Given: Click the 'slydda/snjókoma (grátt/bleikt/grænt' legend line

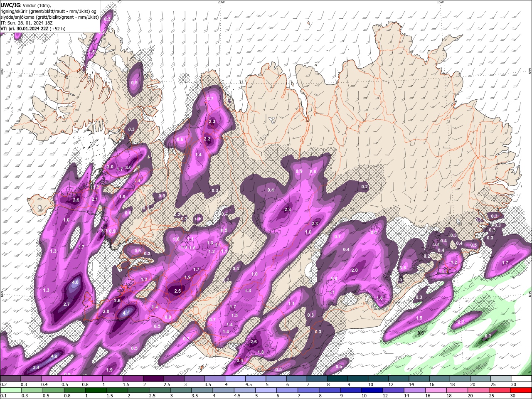Looking at the screenshot, I should click(x=49, y=17).
